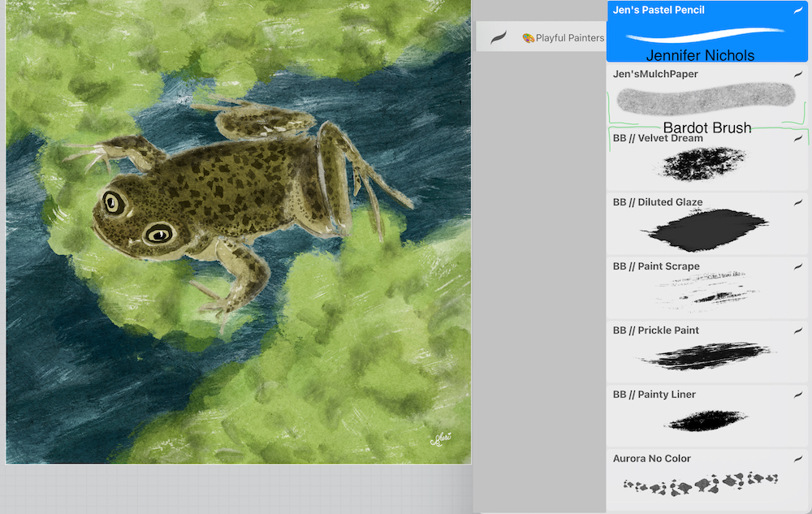
Task: Choose the Jen'sMulchPaper stroke preview
Action: 703,100
